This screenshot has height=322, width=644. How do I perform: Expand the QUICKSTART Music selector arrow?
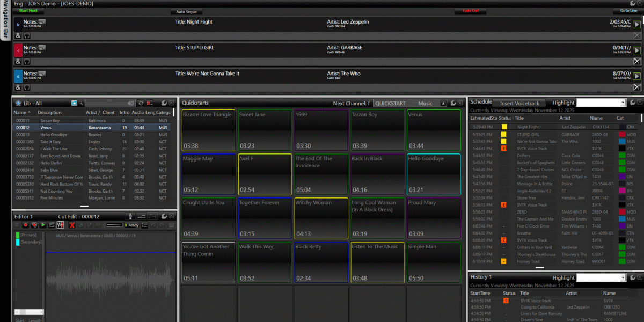[x=443, y=104]
